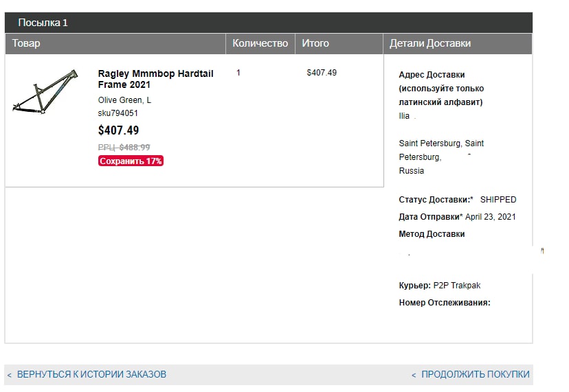
Task: Click the back arrow before ВЕРНУТЬСЯ К ИСТОРИИ ЗАКАЗОВ
Action: pos(10,375)
